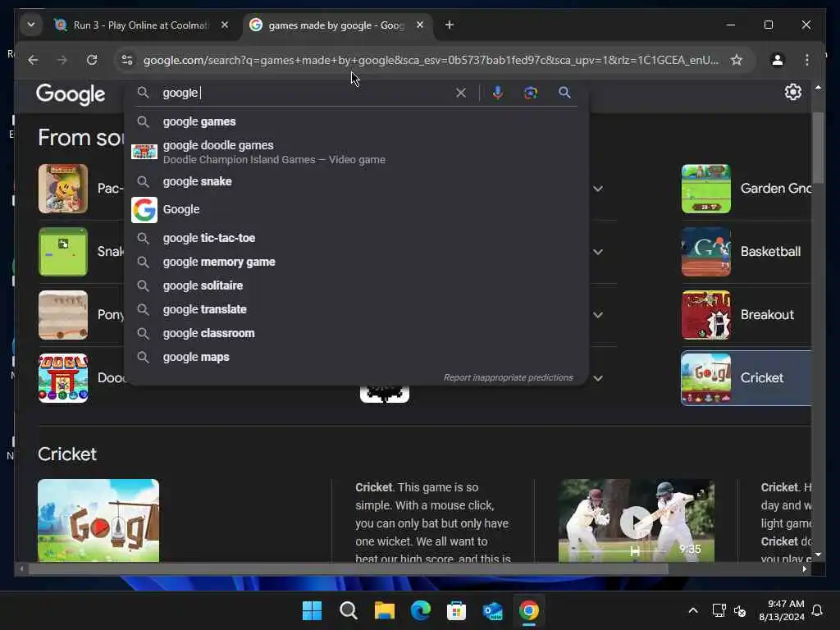Select the Breakout game item
Screen dimensions: 840x630
(x=746, y=315)
